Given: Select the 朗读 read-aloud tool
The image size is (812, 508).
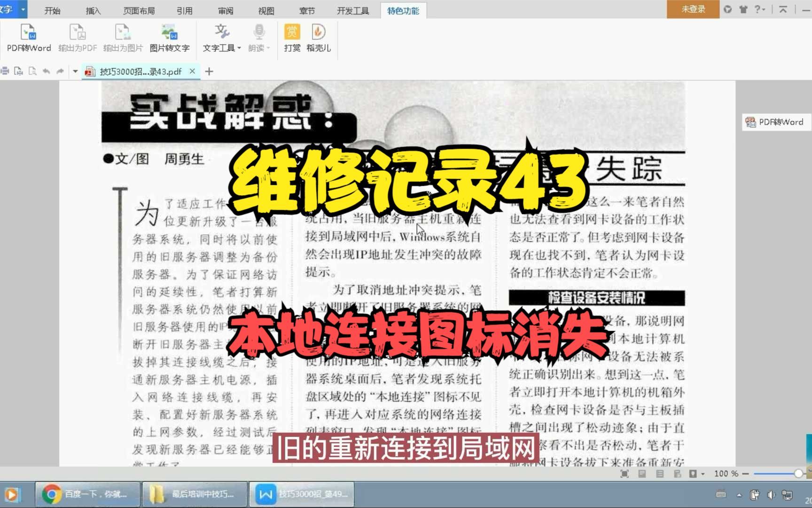Looking at the screenshot, I should [258, 38].
